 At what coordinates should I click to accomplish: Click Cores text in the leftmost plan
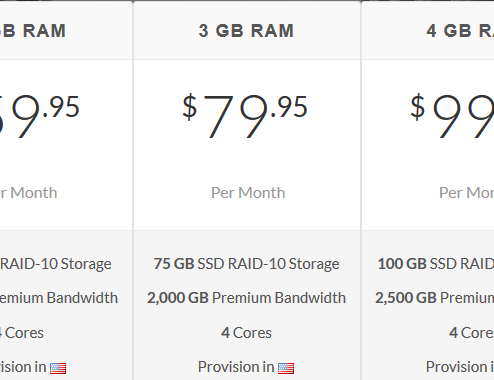pos(24,333)
